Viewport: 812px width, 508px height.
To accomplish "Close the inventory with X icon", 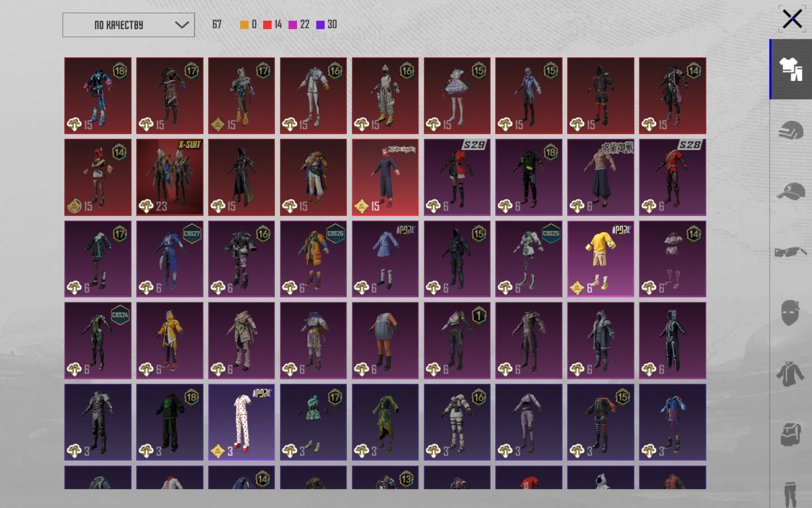I will tap(792, 19).
